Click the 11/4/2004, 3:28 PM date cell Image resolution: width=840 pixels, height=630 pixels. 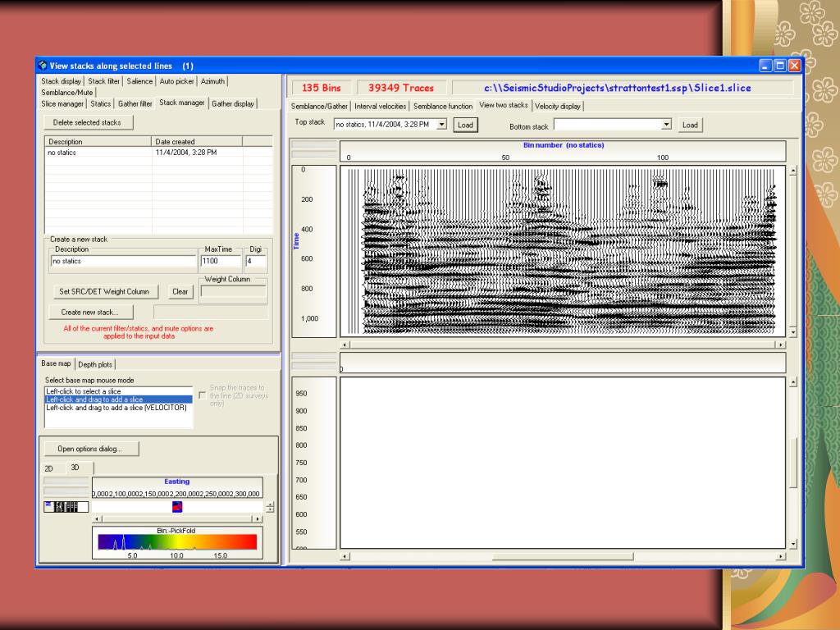coord(186,153)
